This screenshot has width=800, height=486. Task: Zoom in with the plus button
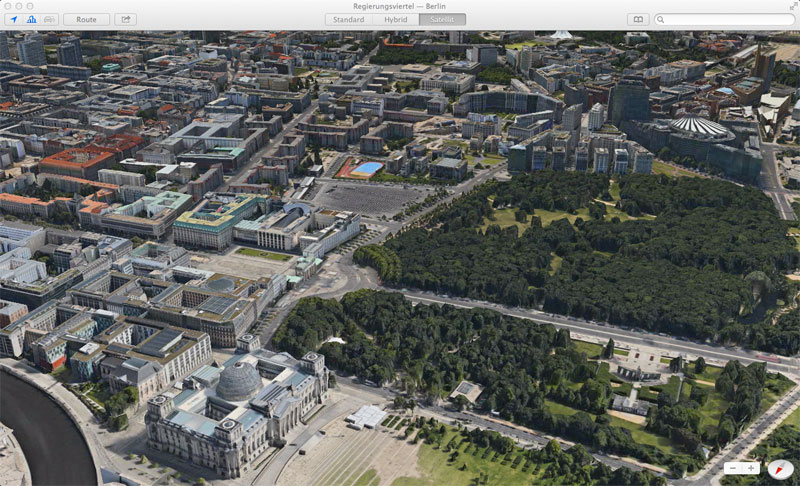(x=752, y=468)
